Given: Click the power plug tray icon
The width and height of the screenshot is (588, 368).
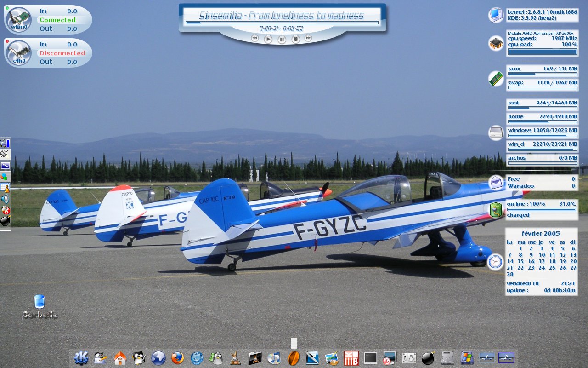Looking at the screenshot, I should 6,155.
